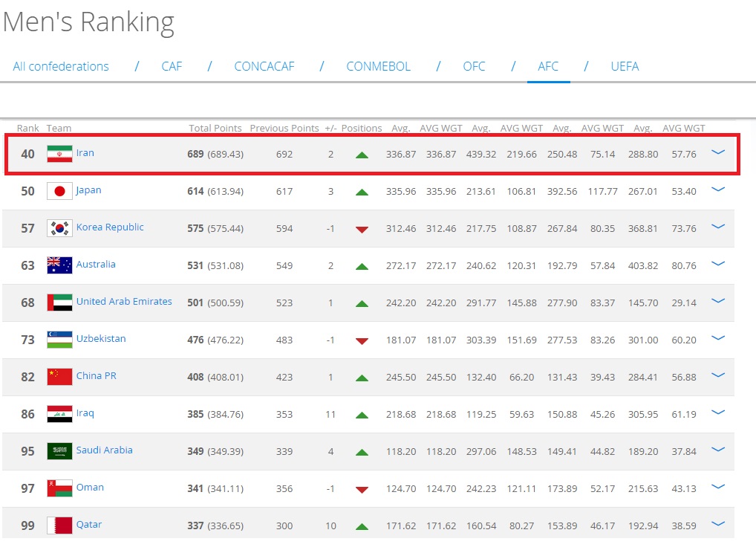Screen dimensions: 756x553
Task: Click the Total Points column header
Action: coord(215,128)
